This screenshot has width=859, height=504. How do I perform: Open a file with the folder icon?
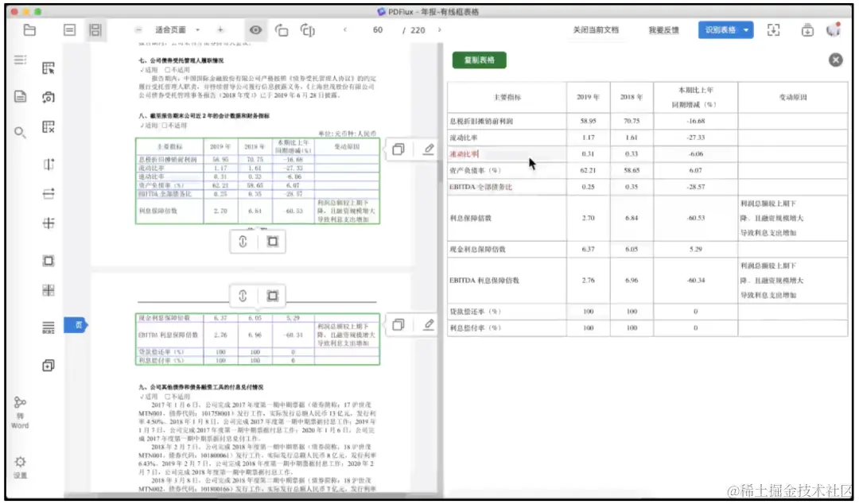pyautogui.click(x=29, y=30)
